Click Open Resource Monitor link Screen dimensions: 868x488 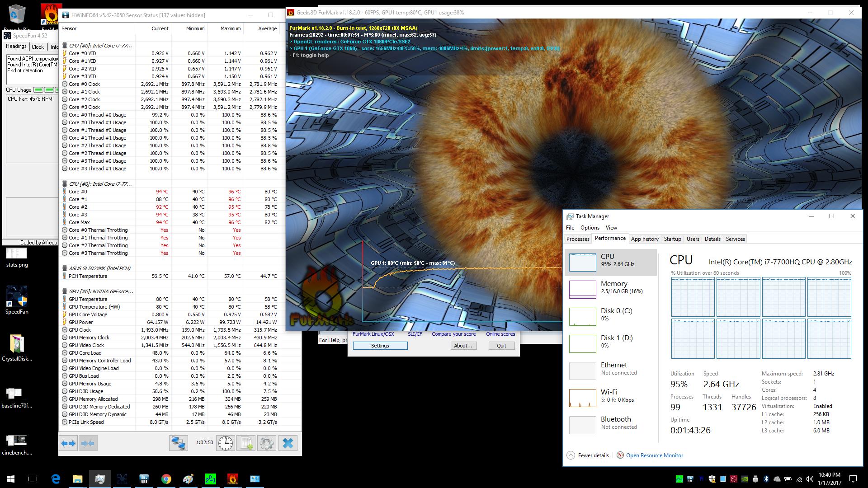(x=655, y=455)
